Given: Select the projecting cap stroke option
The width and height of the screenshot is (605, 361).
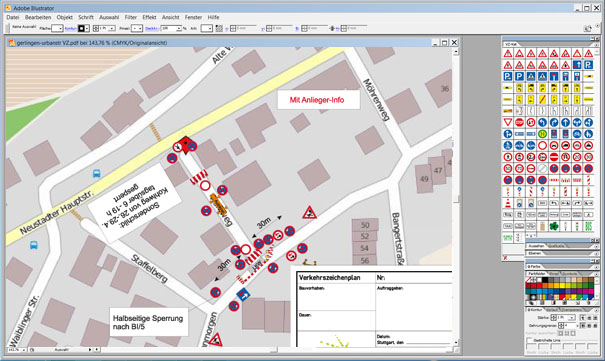Looking at the screenshot, I should tap(595, 317).
